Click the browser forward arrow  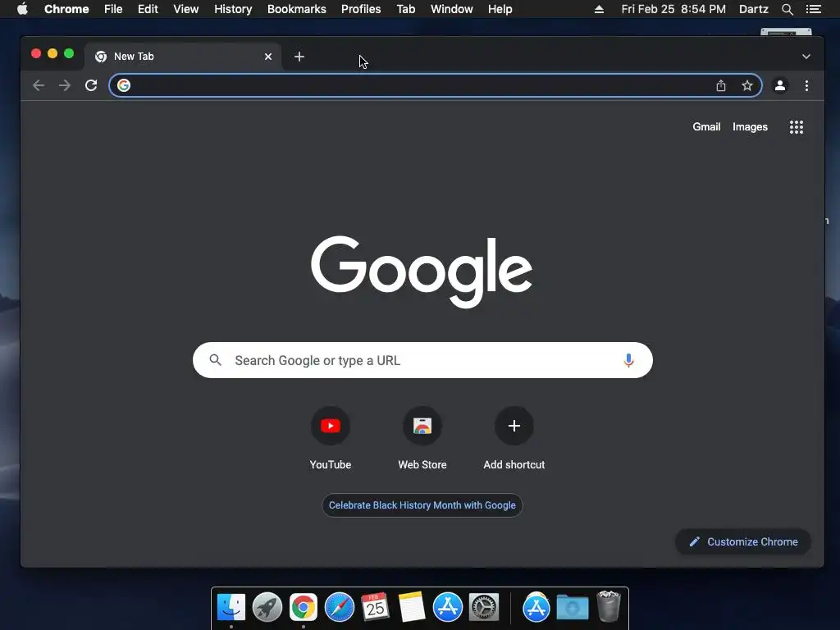[x=65, y=85]
